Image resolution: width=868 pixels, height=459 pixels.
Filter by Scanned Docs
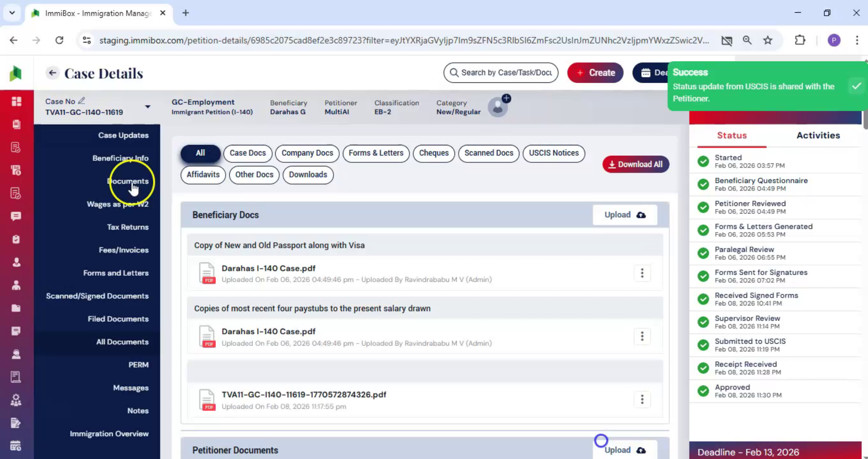pyautogui.click(x=489, y=153)
